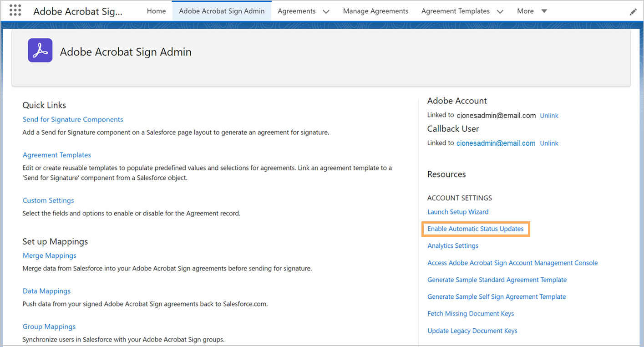This screenshot has height=347, width=644.
Task: Go to the Home tab
Action: pyautogui.click(x=156, y=11)
